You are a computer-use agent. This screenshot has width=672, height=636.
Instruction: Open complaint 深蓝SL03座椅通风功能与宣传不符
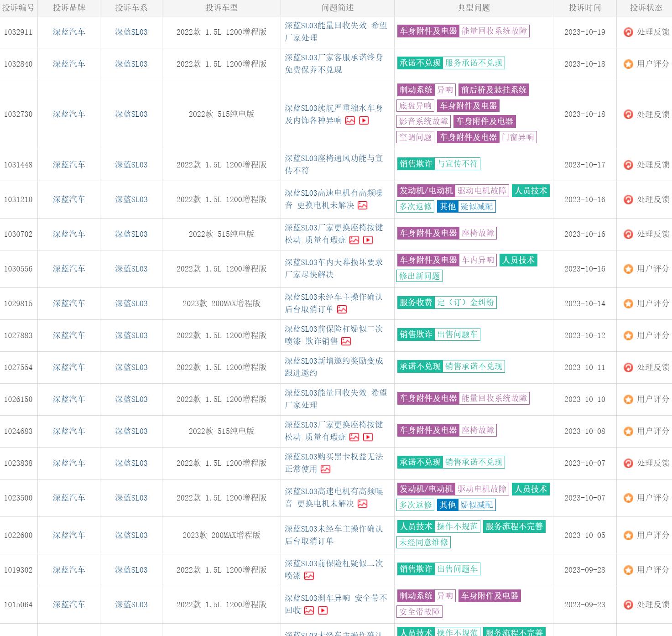click(x=334, y=164)
